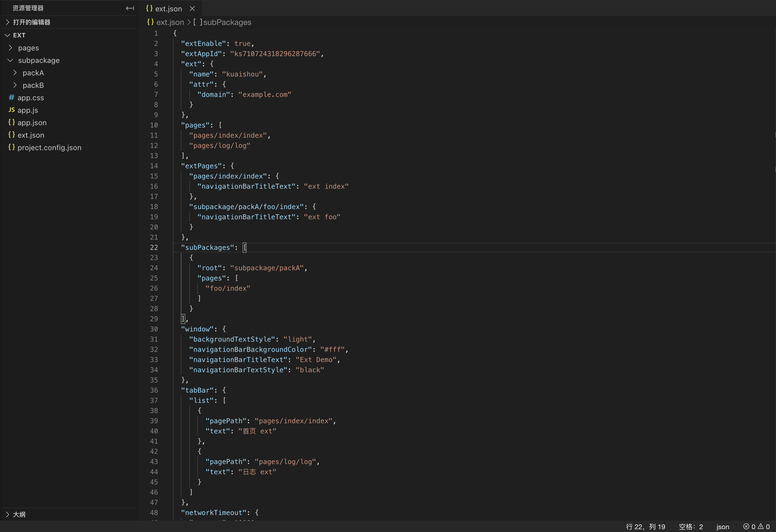This screenshot has height=532, width=776.
Task: Open problems panel from errors warnings count
Action: (756, 527)
